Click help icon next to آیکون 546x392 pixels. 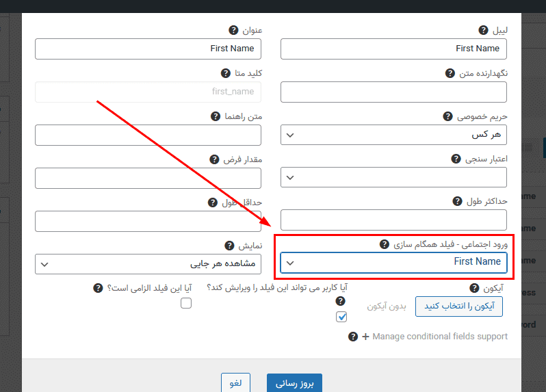474,288
